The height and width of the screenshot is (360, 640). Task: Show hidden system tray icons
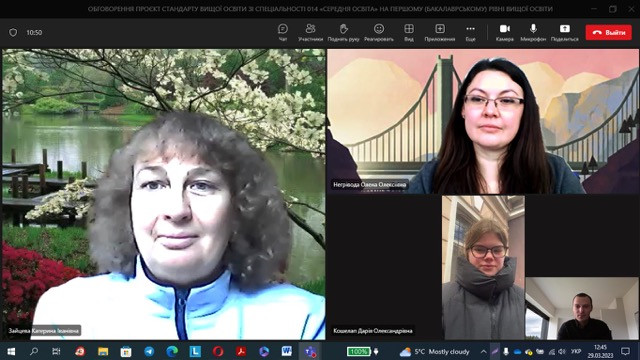point(484,351)
